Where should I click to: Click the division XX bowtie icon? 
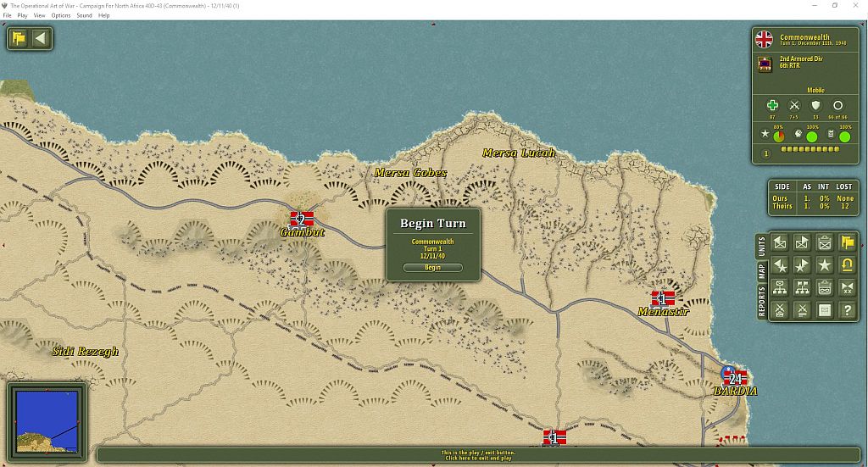click(x=847, y=287)
